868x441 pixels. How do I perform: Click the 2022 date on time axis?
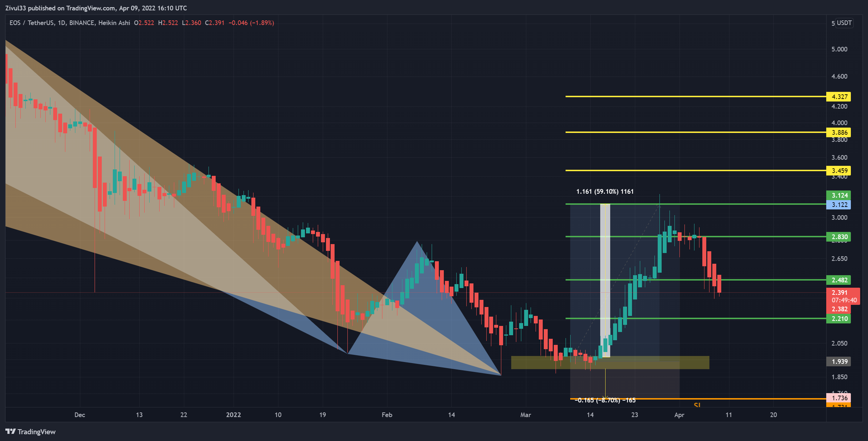[x=234, y=415]
